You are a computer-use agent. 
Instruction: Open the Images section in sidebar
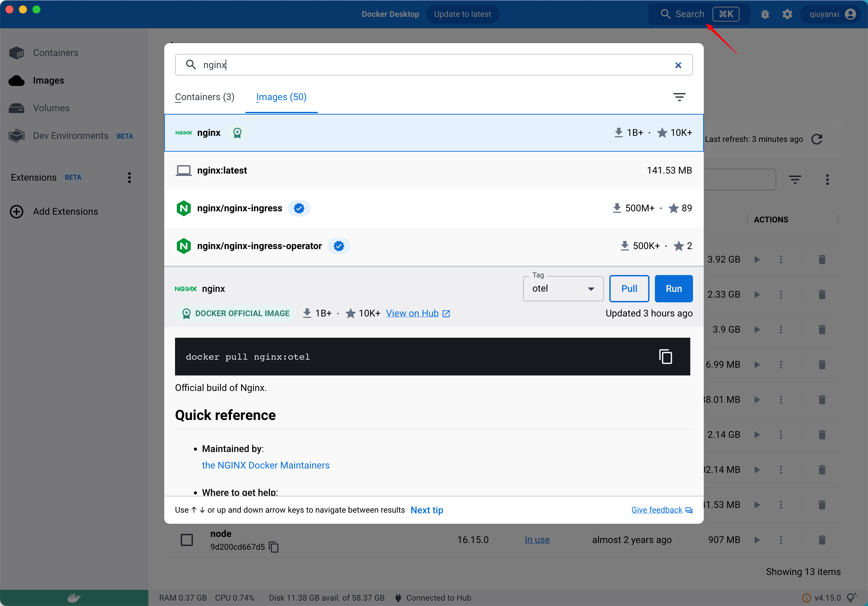48,81
